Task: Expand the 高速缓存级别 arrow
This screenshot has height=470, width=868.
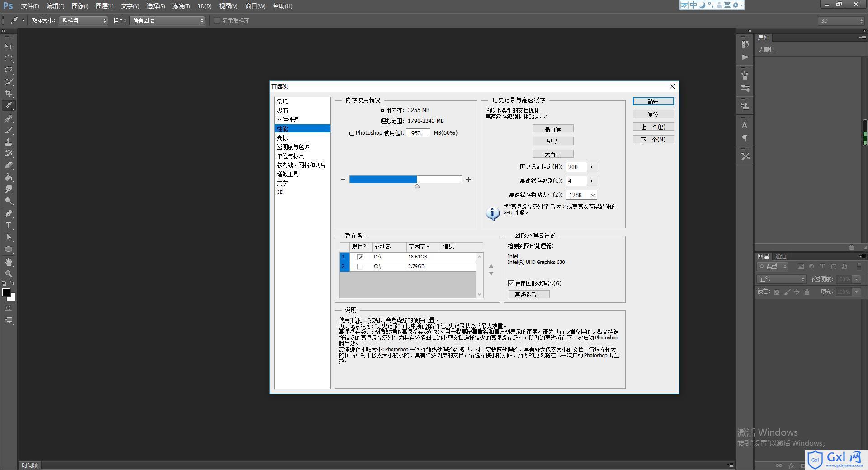Action: (x=592, y=181)
